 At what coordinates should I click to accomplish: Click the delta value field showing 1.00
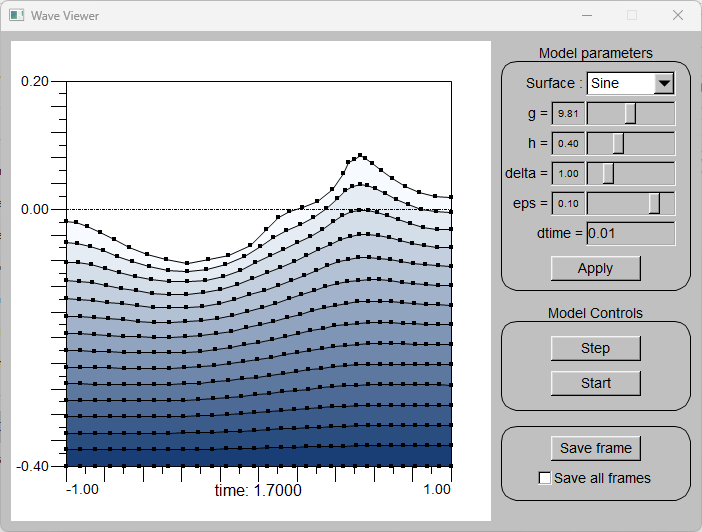tap(568, 174)
